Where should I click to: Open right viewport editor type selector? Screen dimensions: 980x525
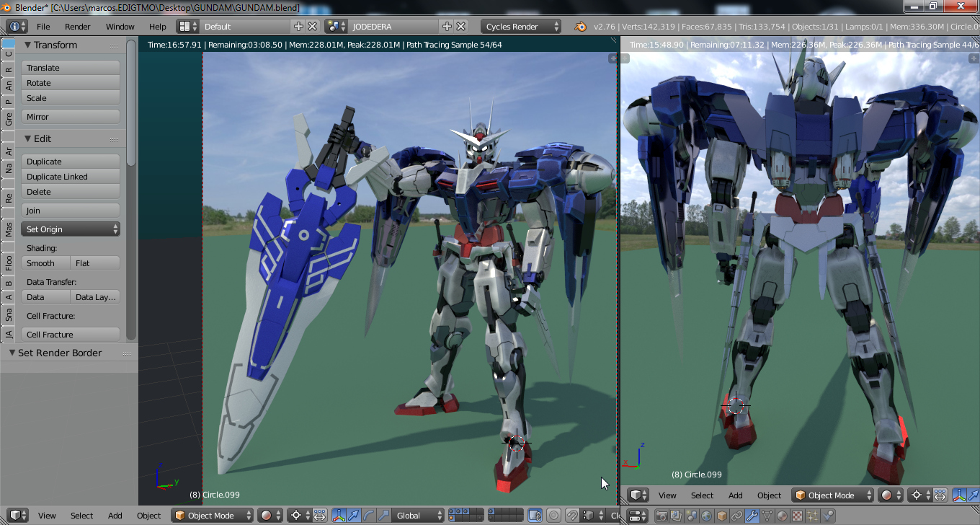pyautogui.click(x=638, y=495)
